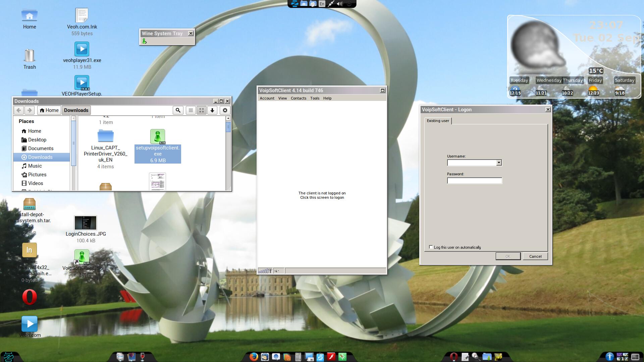The height and width of the screenshot is (362, 644).
Task: Click the Wine System Tray VoipSoftClient icon
Action: coord(144,41)
